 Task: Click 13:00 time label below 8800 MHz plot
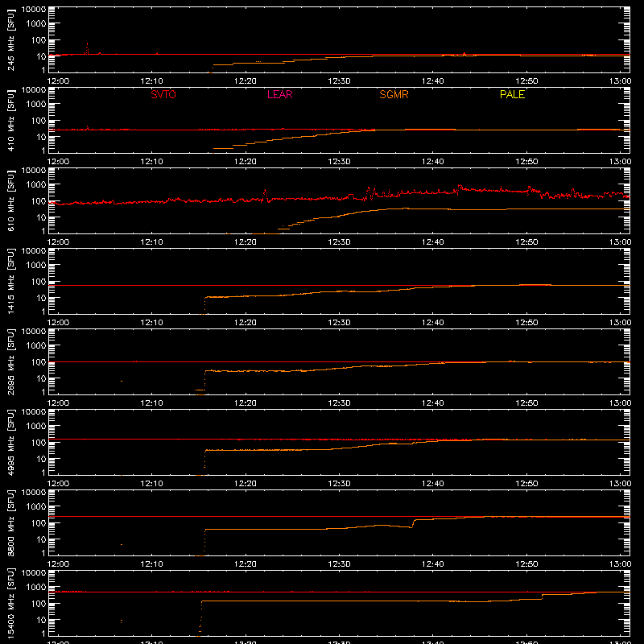point(620,564)
